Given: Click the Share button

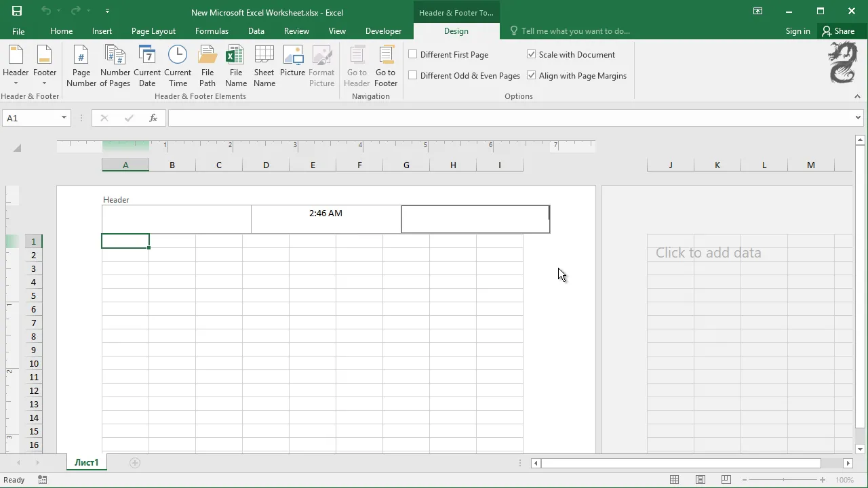Looking at the screenshot, I should (x=838, y=31).
